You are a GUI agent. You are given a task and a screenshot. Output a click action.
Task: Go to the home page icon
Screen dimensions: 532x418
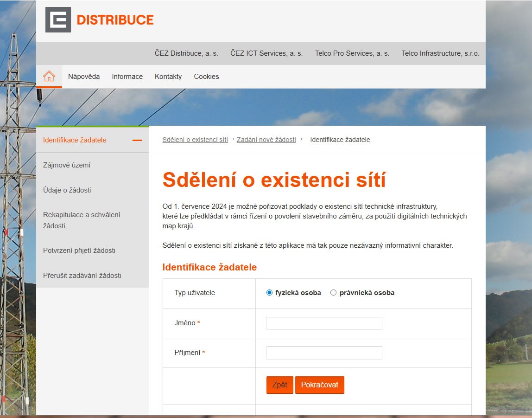click(49, 77)
